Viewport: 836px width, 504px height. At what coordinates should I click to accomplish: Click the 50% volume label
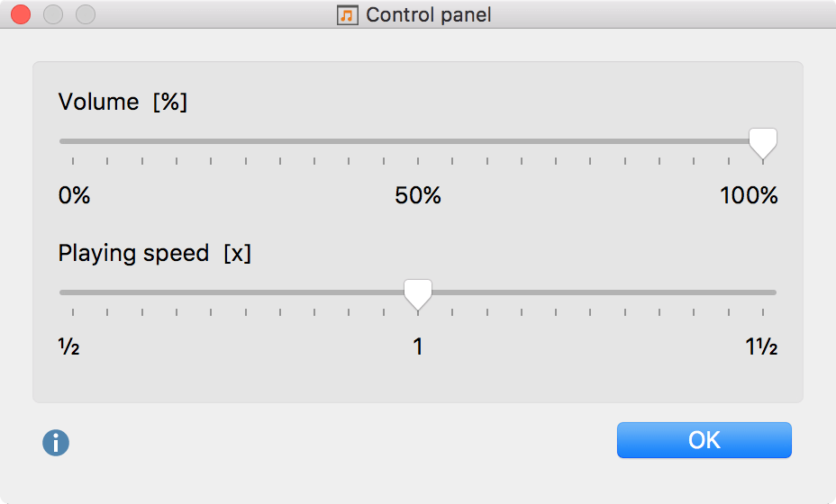(418, 195)
